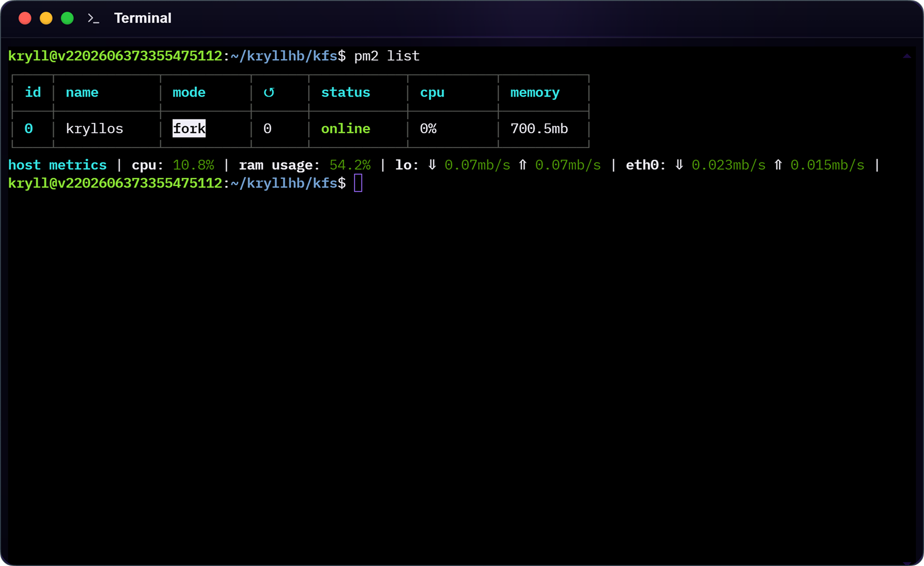Click the highlighted 'fork' mode cell

(189, 128)
